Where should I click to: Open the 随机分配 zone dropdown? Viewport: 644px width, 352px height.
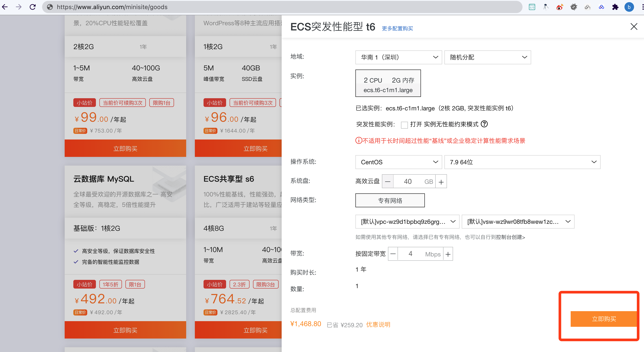[x=488, y=57]
